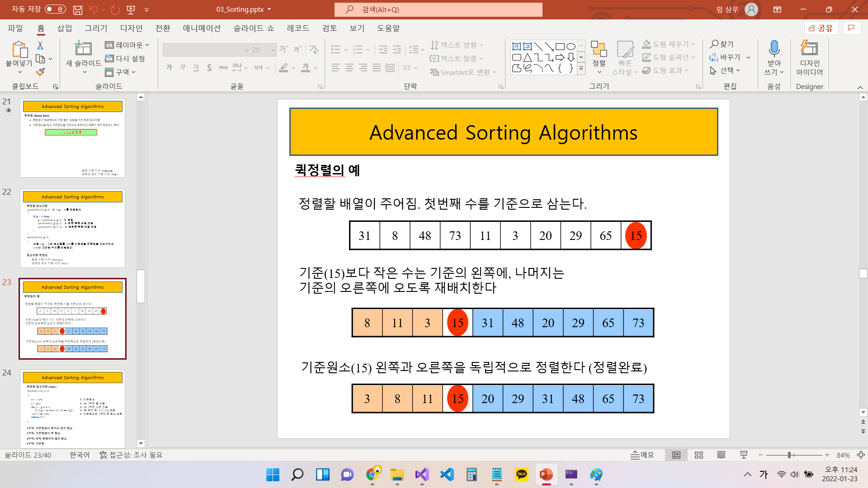Click the Cut scissors icon
868x488 pixels.
tap(40, 45)
